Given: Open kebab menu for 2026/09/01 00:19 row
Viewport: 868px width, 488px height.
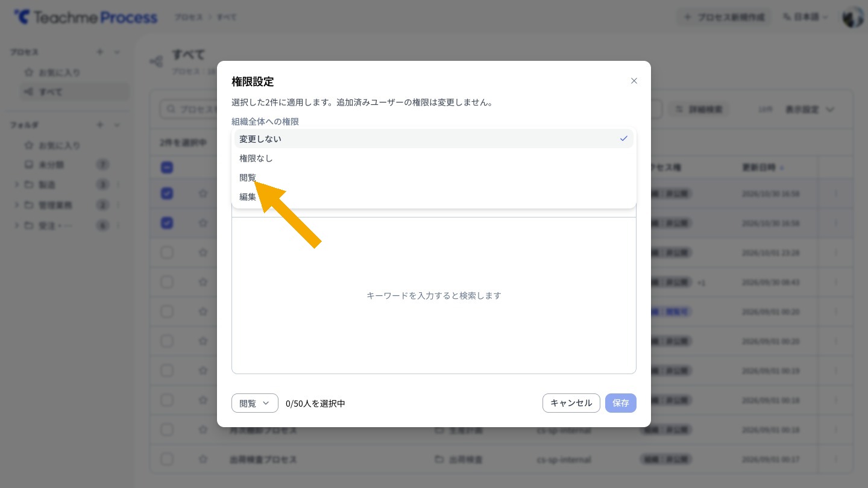Looking at the screenshot, I should click(835, 371).
